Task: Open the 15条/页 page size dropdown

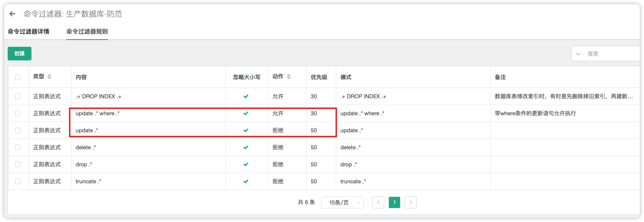Action: click(x=342, y=202)
